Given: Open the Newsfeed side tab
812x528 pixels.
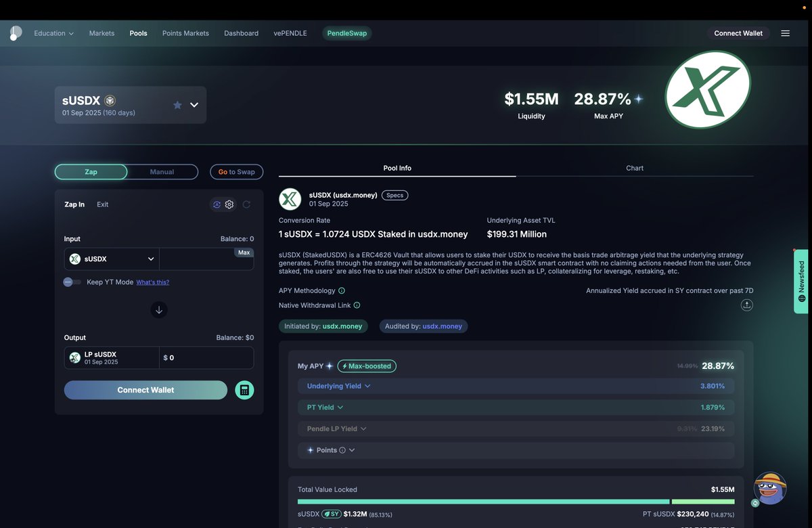Looking at the screenshot, I should click(x=802, y=281).
